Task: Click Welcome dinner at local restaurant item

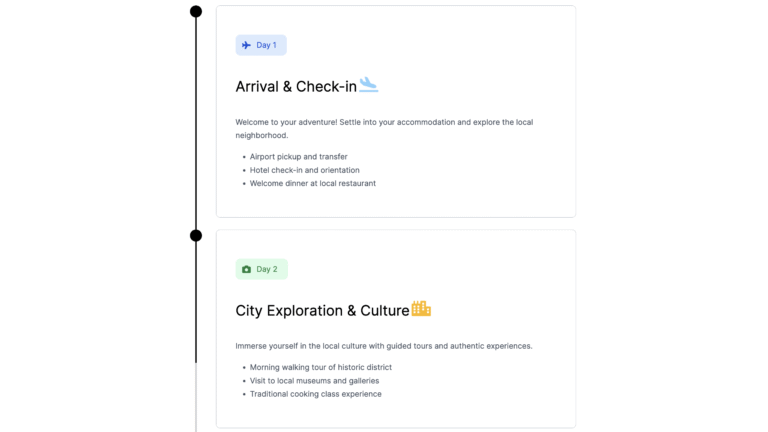Action: [x=312, y=183]
